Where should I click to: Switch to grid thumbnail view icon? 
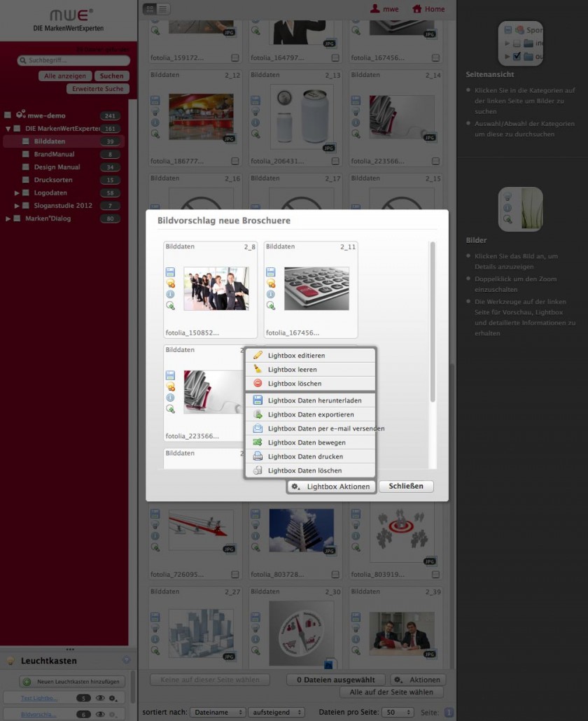[150, 8]
